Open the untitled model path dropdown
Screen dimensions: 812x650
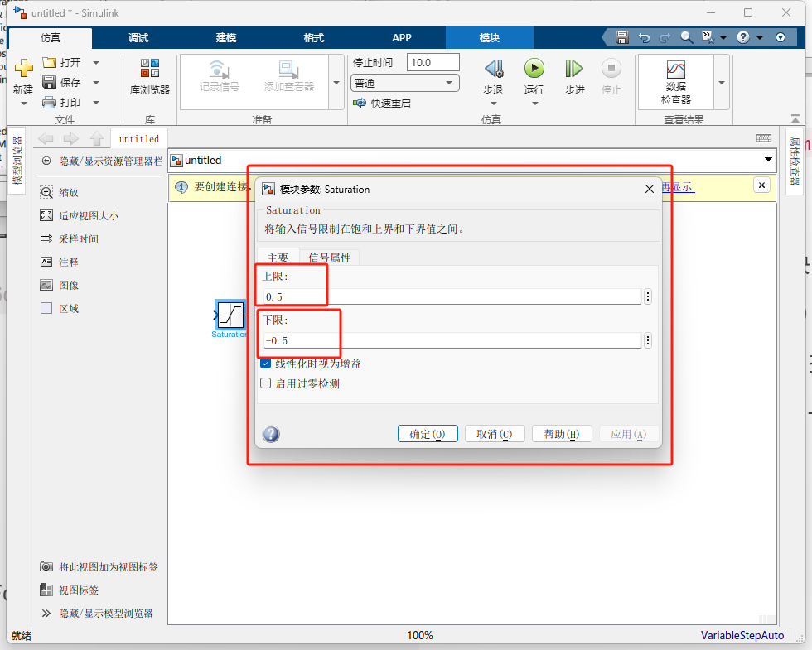(x=769, y=159)
